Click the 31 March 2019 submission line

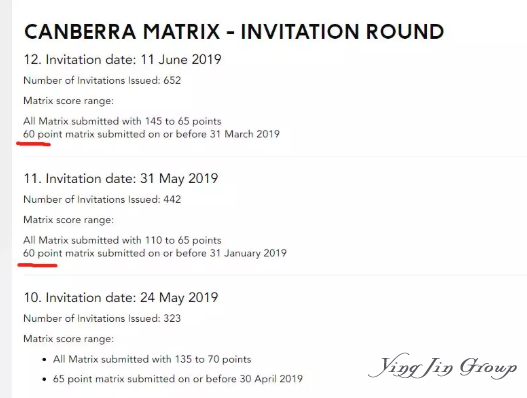click(x=151, y=134)
